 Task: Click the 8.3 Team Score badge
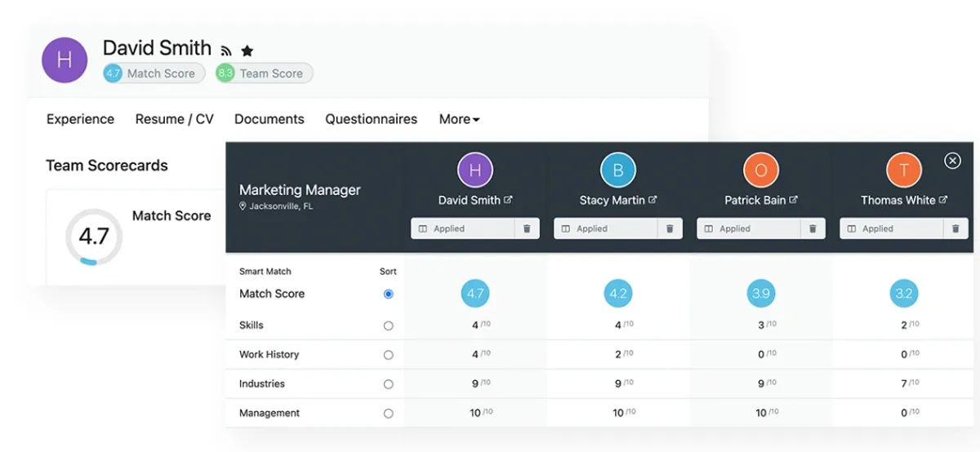tap(264, 73)
